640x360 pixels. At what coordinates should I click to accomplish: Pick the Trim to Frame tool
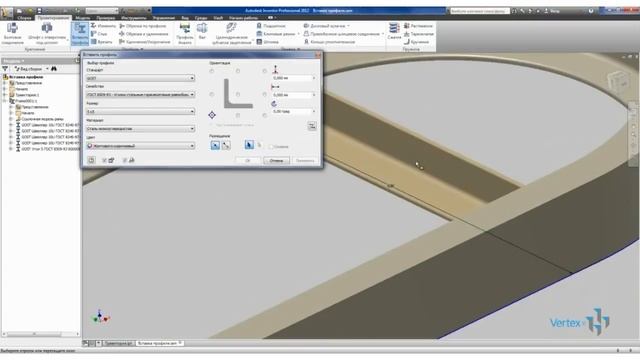143,26
